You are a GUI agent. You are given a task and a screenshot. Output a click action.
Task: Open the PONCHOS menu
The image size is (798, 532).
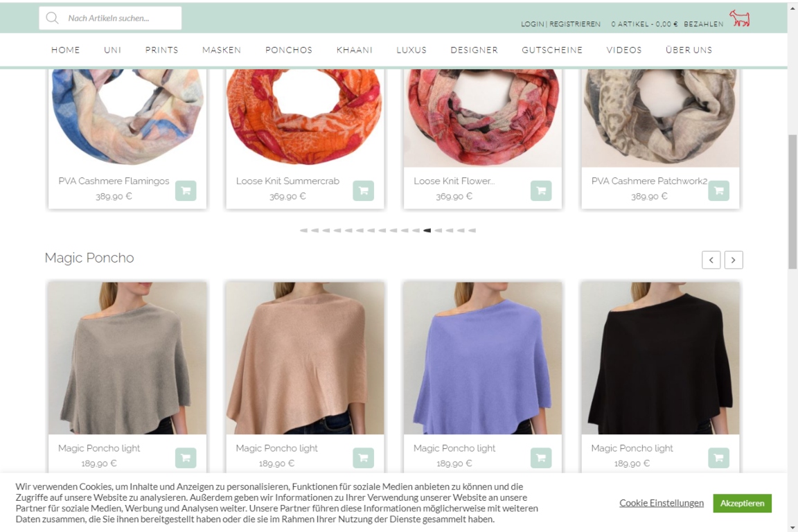(289, 50)
